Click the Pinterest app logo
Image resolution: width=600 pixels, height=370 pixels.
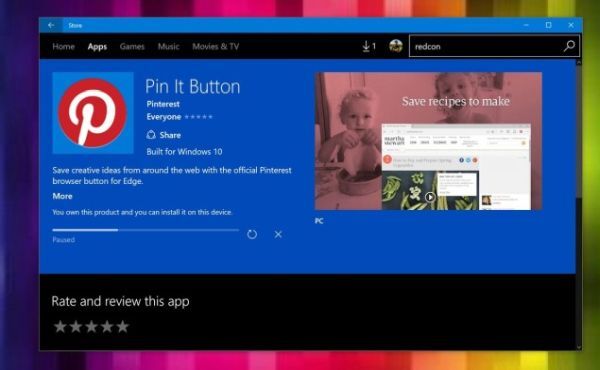(x=93, y=113)
